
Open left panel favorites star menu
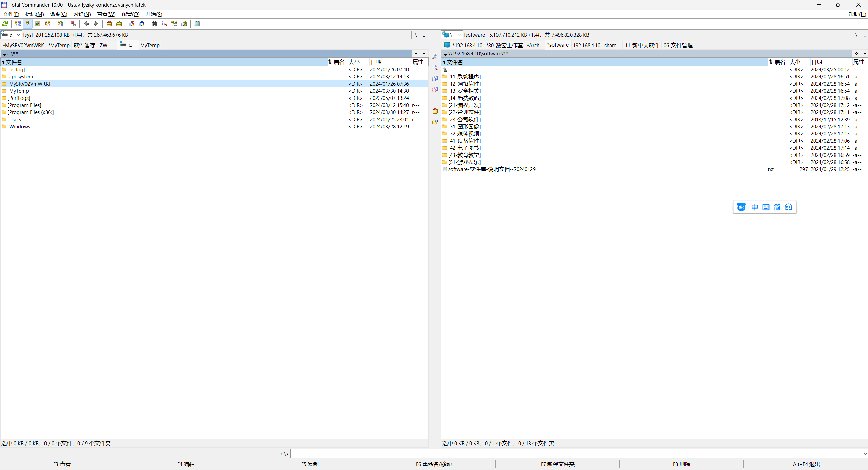tap(416, 54)
